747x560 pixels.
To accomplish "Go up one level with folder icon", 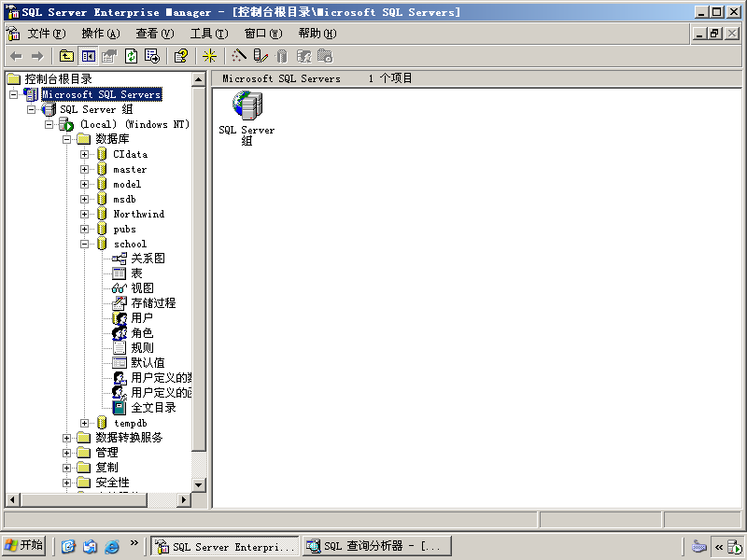I will click(66, 56).
